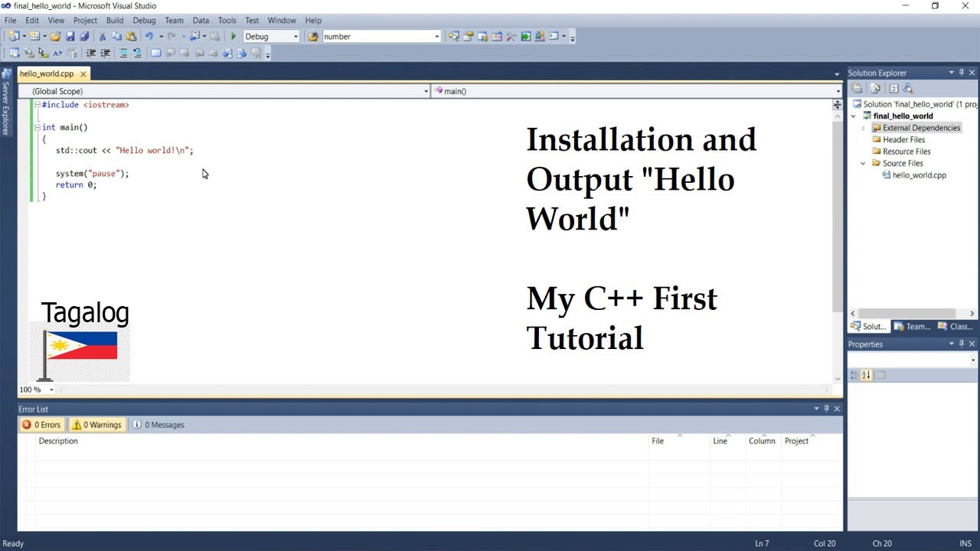980x551 pixels.
Task: Toggle auto-hide pin of Properties panel
Action: coord(962,344)
